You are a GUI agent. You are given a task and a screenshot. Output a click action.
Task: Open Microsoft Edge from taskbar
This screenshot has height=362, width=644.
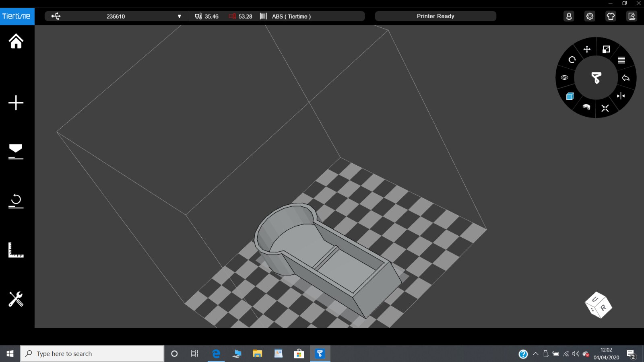pyautogui.click(x=216, y=354)
